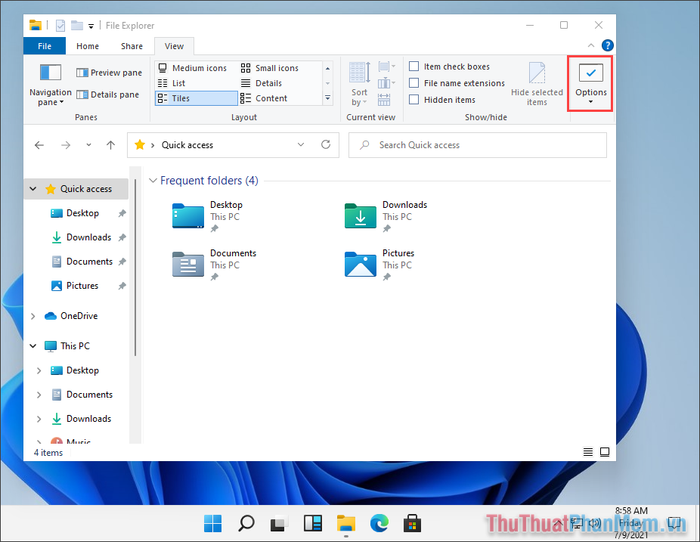The width and height of the screenshot is (700, 542).
Task: Expand the OneDrive tree node
Action: (x=34, y=316)
